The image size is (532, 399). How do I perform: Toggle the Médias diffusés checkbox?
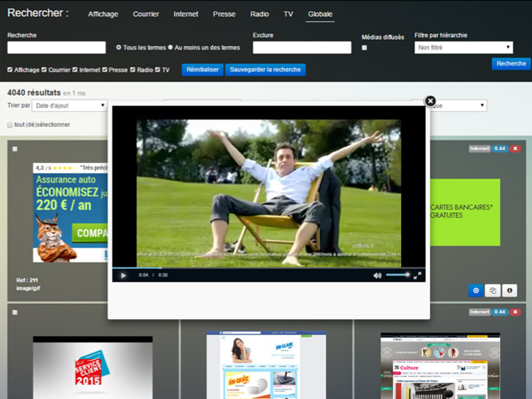(364, 48)
